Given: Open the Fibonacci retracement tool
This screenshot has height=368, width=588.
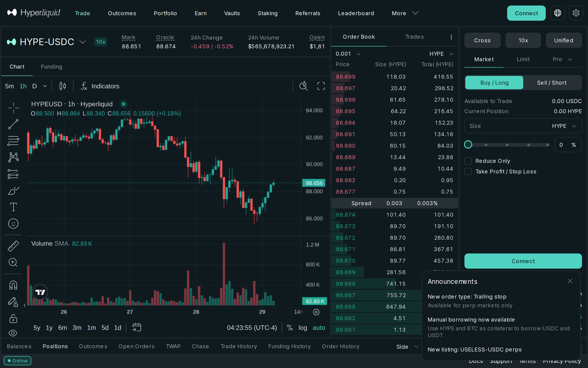Looking at the screenshot, I should coord(13,141).
